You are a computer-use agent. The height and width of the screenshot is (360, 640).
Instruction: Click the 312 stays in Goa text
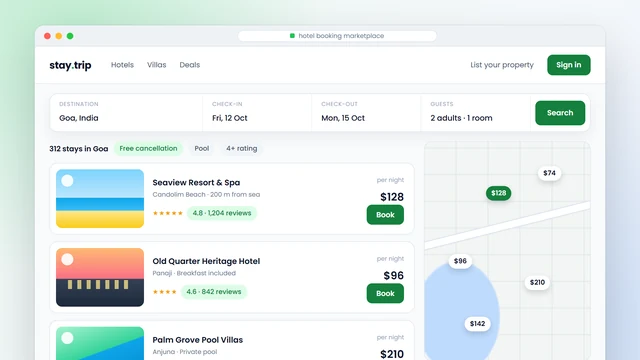click(79, 149)
